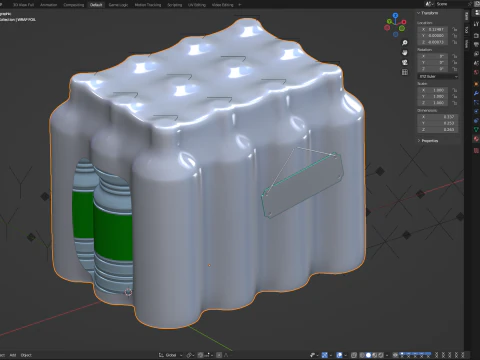This screenshot has width=480, height=360.
Task: Open the Video Editing workspace tab
Action: [222, 5]
